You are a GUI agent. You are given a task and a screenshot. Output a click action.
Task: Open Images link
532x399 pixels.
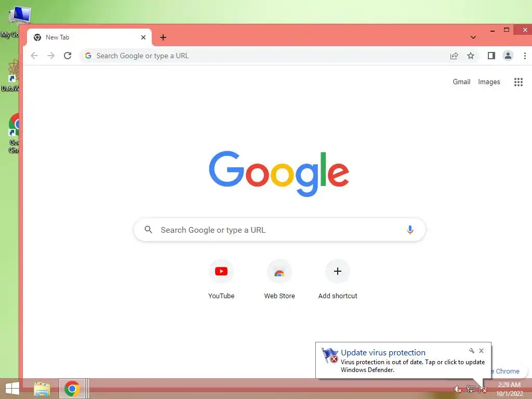coord(489,82)
